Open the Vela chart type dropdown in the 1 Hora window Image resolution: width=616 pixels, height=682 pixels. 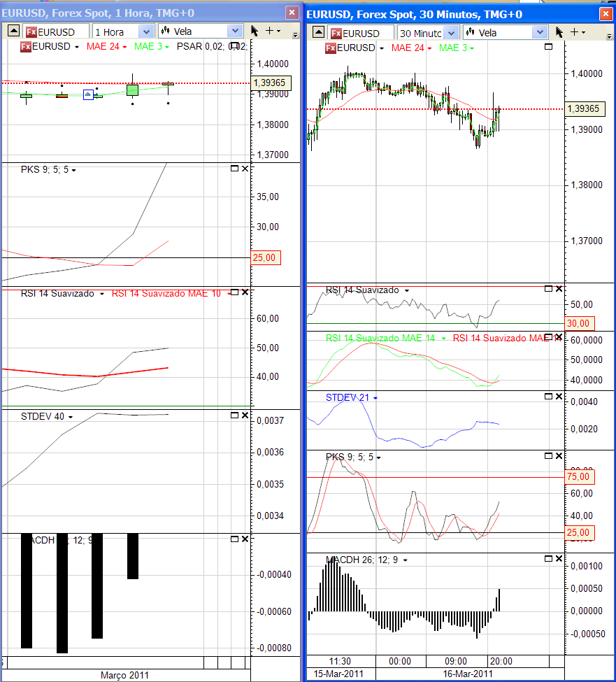pos(235,31)
